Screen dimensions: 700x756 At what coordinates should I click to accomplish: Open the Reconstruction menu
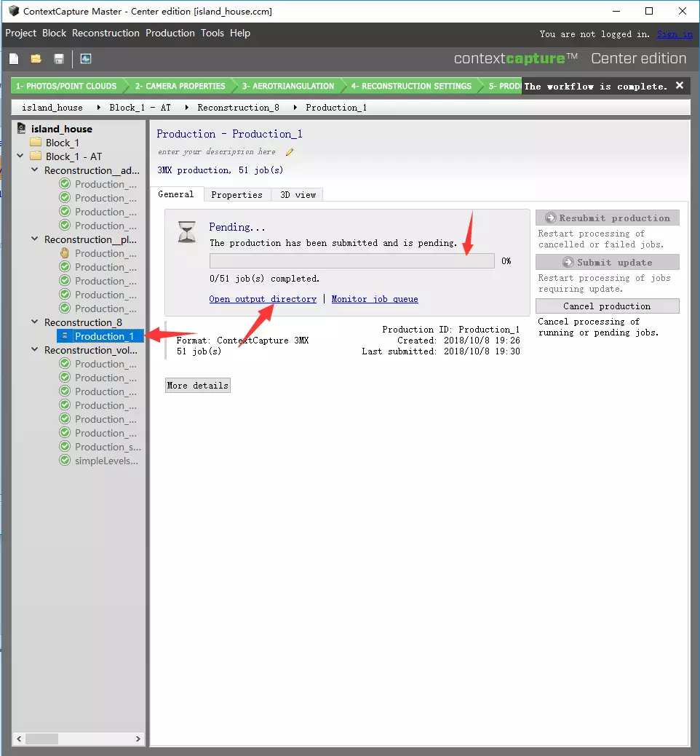point(106,33)
